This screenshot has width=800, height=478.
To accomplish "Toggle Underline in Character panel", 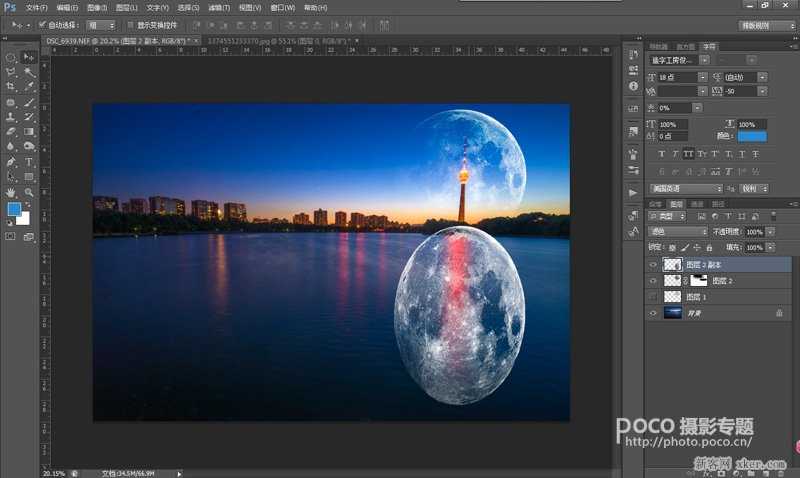I will (742, 154).
